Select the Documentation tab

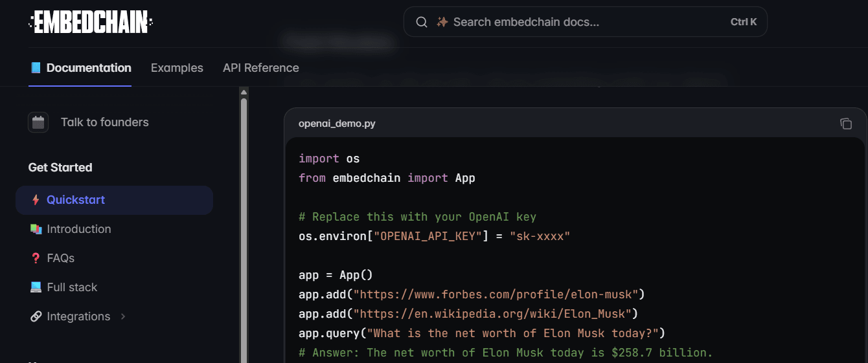click(80, 68)
